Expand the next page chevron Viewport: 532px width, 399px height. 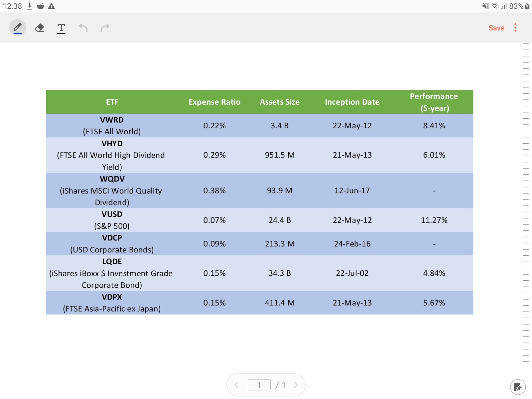[x=296, y=385]
